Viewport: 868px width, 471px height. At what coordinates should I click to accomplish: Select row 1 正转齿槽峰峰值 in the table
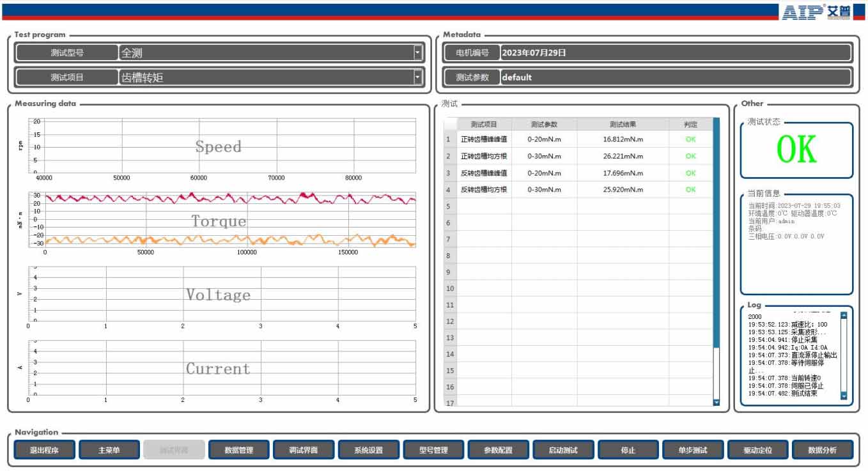(x=484, y=139)
